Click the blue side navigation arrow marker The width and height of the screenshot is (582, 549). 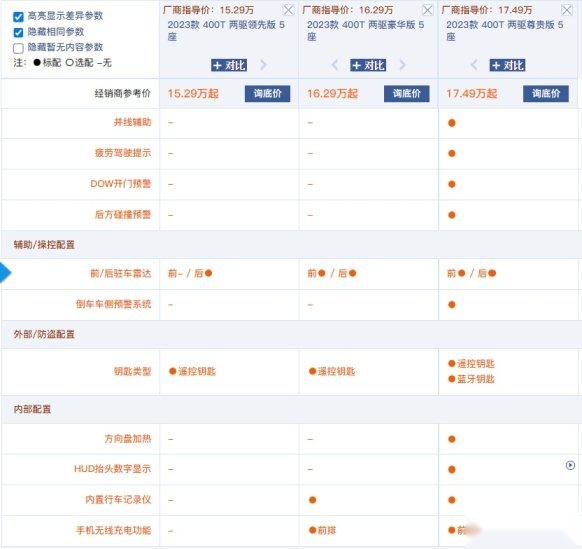coord(6,273)
